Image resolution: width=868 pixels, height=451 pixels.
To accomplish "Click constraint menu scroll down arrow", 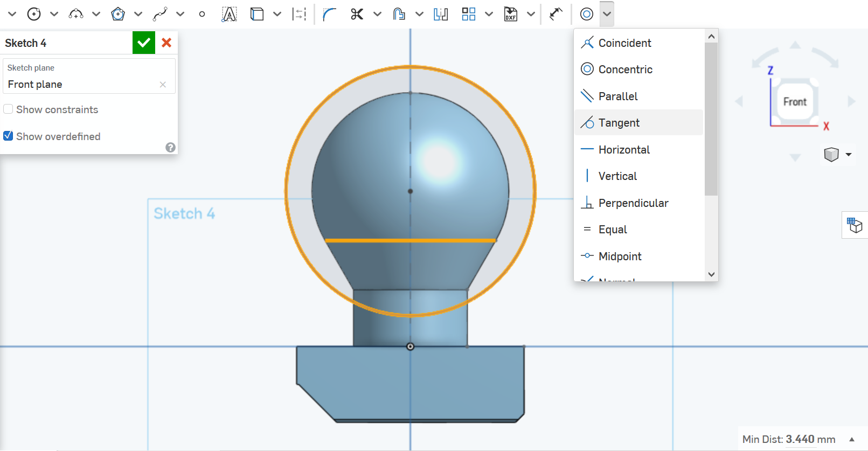I will click(711, 274).
